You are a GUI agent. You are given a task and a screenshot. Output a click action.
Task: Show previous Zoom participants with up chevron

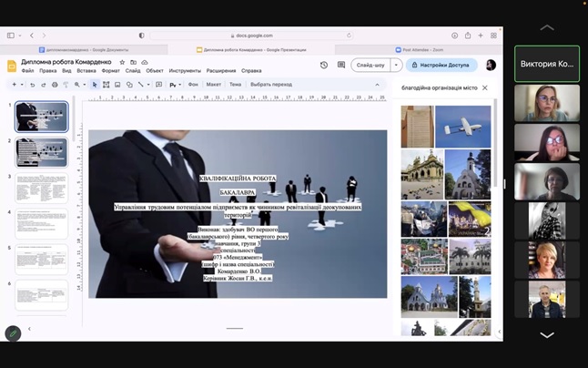(x=547, y=27)
